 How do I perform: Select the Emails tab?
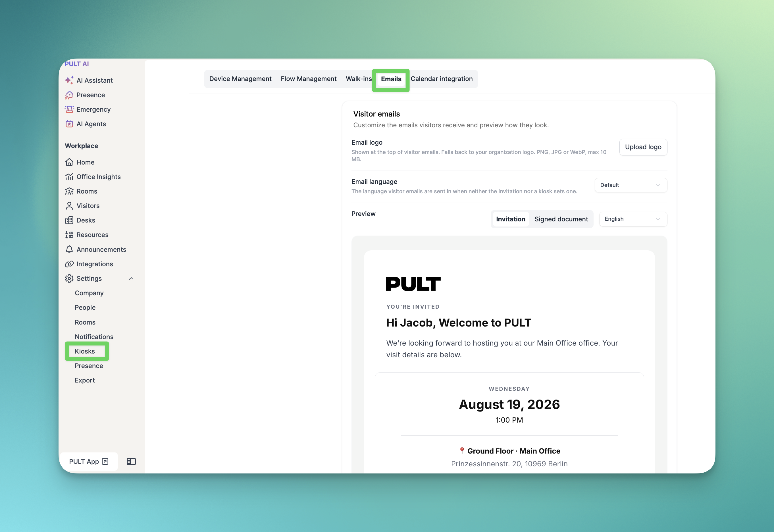click(391, 79)
